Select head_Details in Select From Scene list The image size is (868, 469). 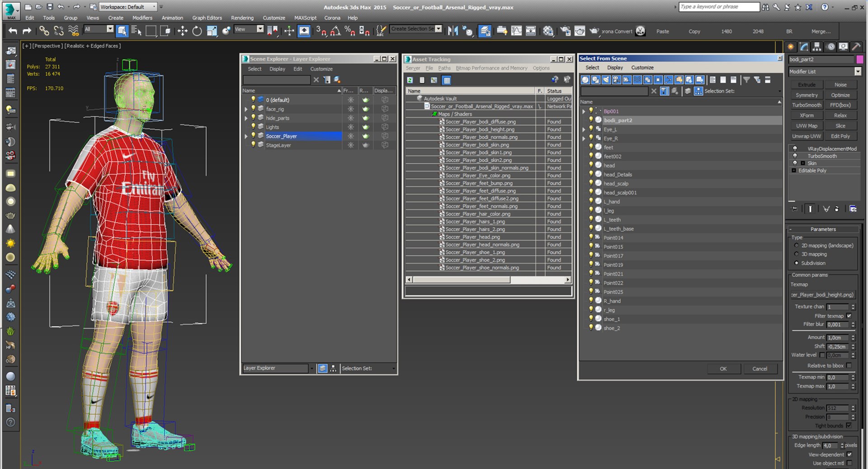click(618, 174)
